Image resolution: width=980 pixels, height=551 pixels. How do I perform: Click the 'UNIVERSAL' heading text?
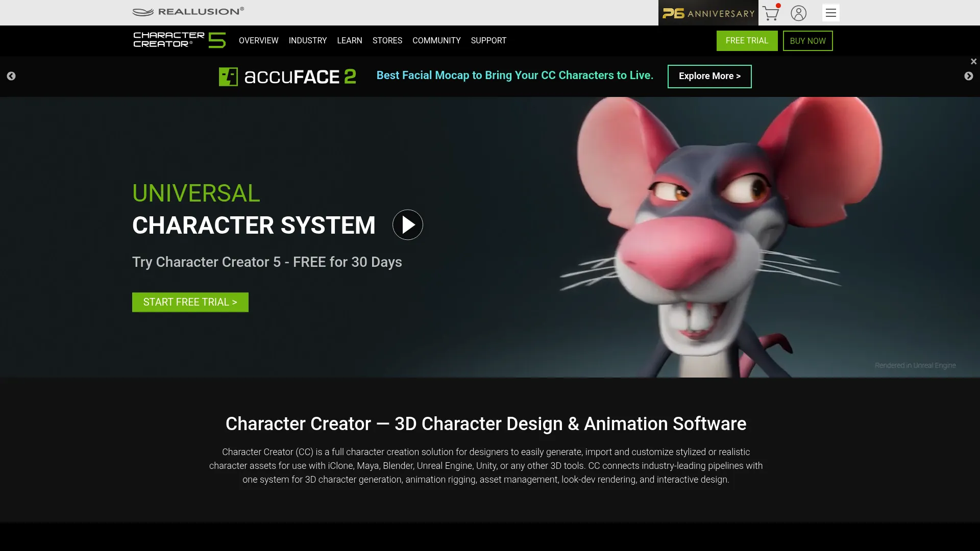pos(196,193)
